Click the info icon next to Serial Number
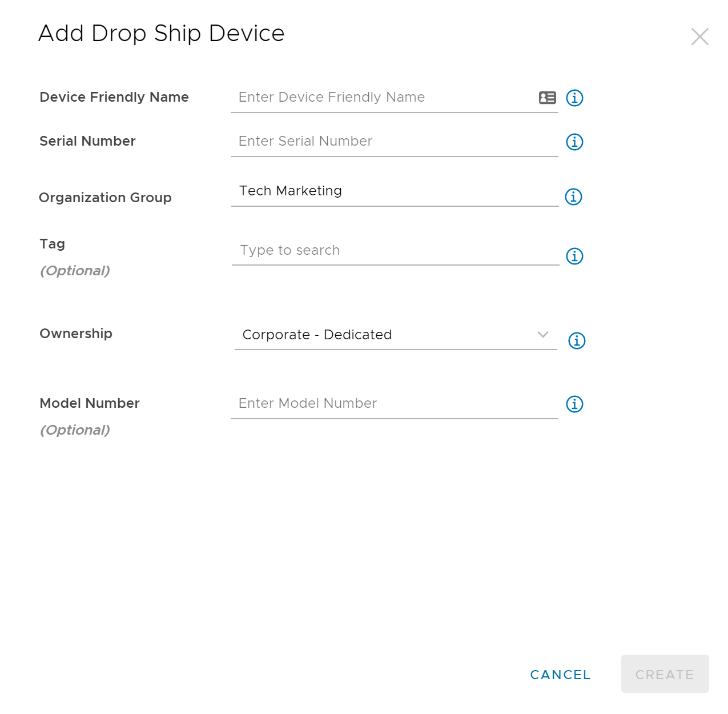 tap(575, 142)
